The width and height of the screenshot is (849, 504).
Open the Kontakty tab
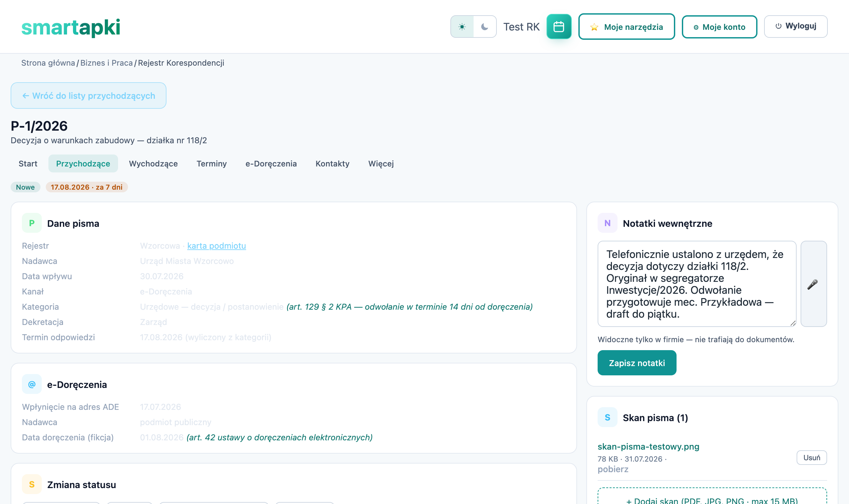coord(332,163)
